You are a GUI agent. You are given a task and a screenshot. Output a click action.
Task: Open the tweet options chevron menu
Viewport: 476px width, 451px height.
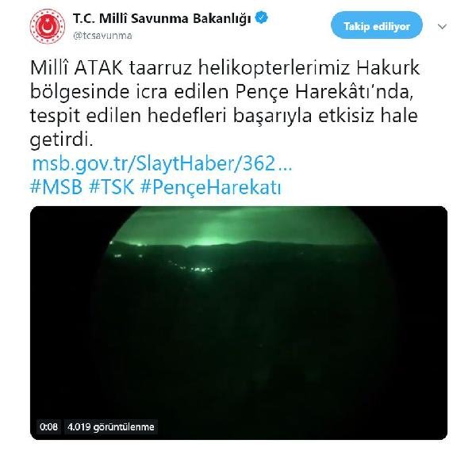tap(443, 27)
